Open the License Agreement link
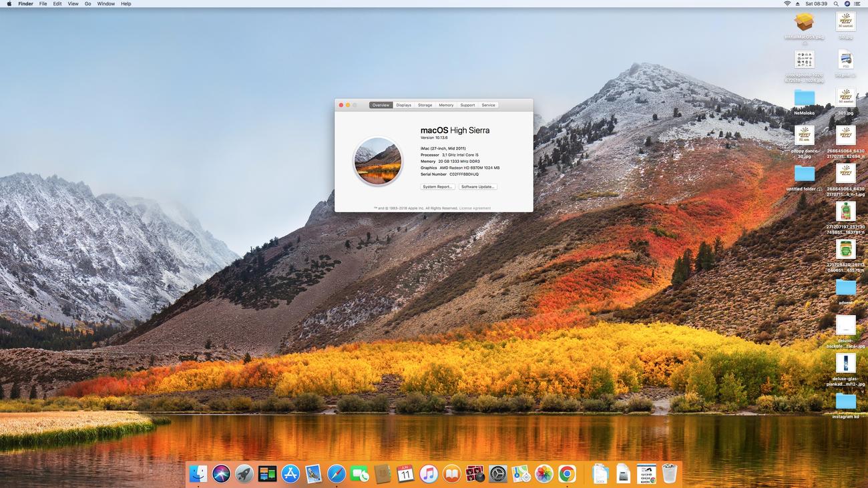 coord(475,208)
